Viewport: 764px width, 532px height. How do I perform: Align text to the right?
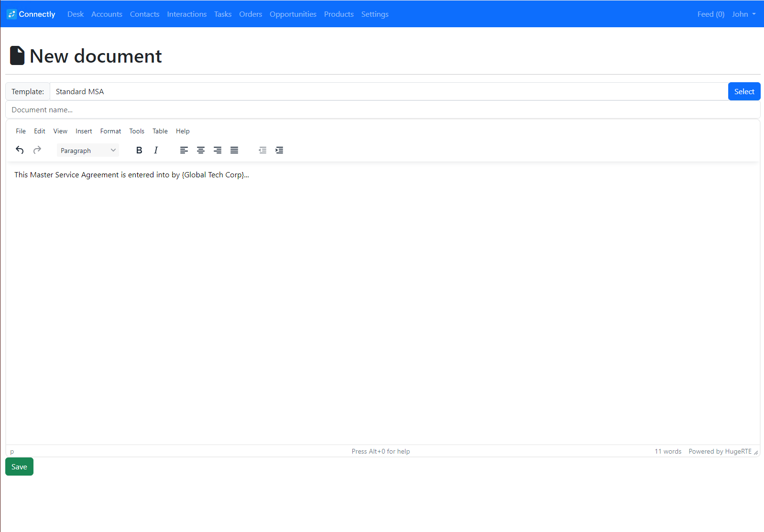point(218,150)
